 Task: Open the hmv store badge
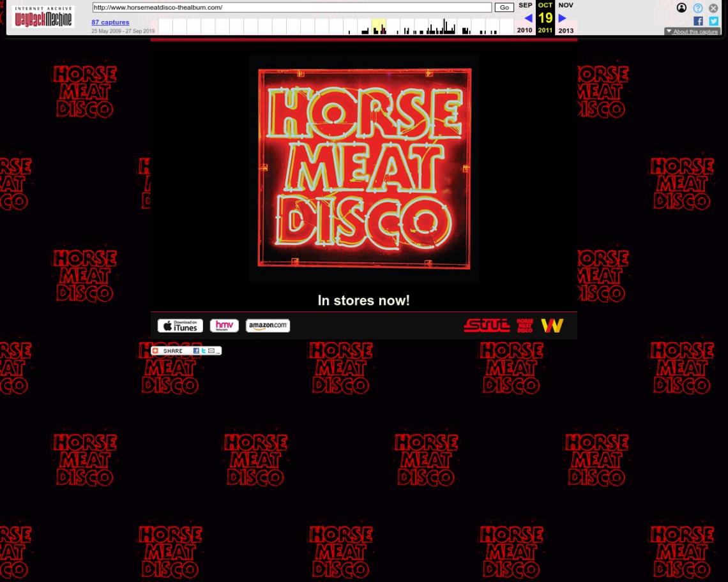pos(224,326)
